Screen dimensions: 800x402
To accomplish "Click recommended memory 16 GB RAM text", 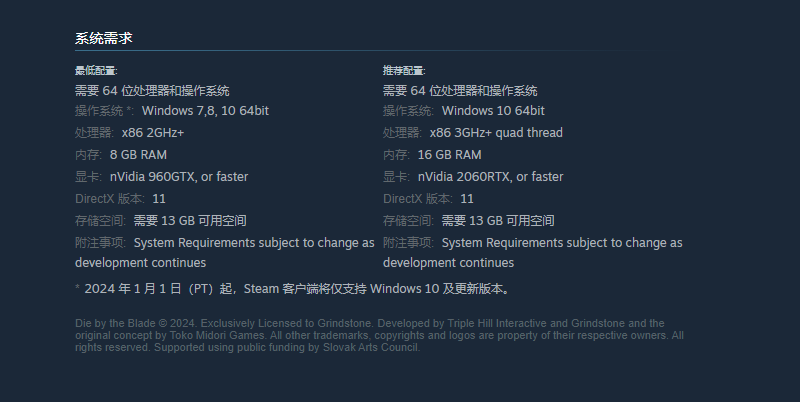I will [x=449, y=155].
